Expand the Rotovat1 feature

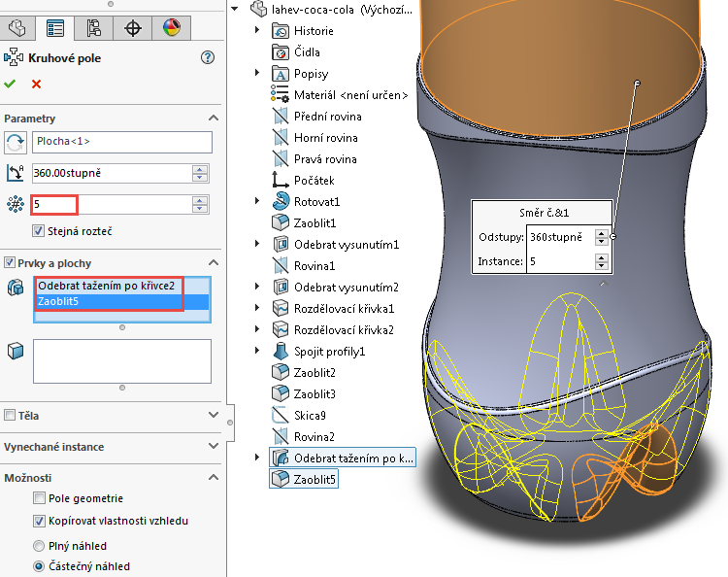[257, 201]
